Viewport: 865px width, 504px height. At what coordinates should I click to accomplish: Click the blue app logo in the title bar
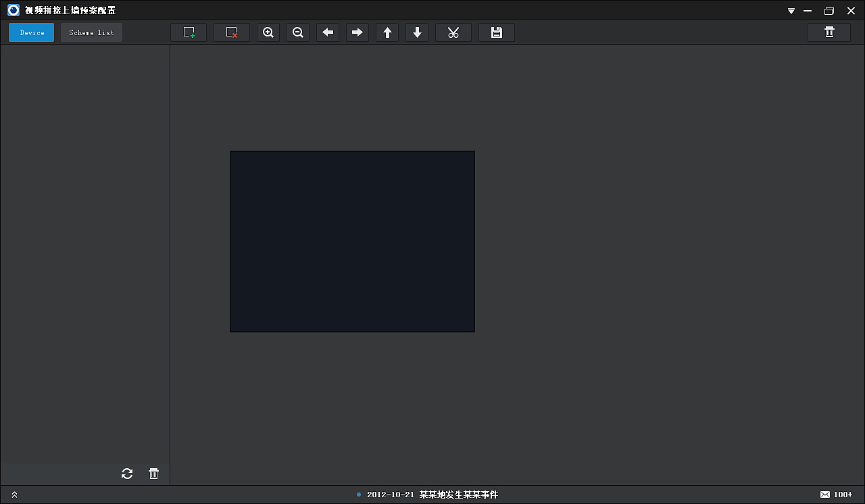13,10
